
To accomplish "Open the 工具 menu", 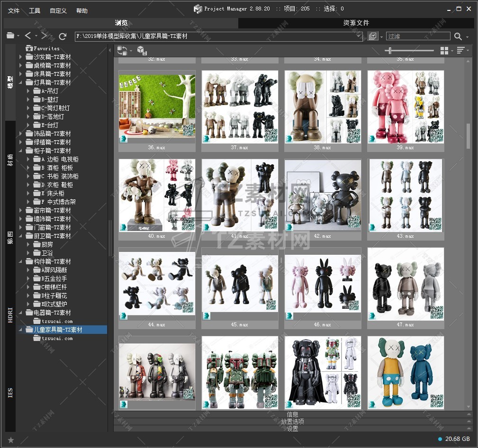I will click(x=35, y=10).
